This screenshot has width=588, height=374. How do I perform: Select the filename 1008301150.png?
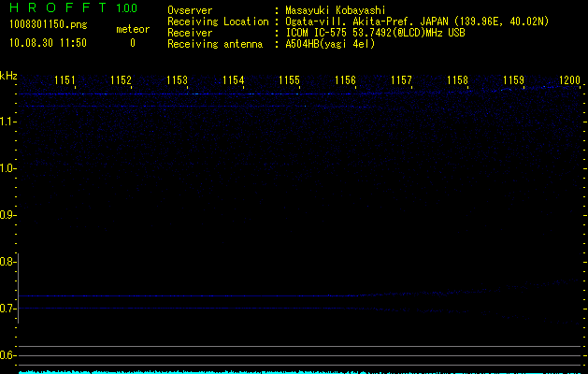[x=49, y=24]
